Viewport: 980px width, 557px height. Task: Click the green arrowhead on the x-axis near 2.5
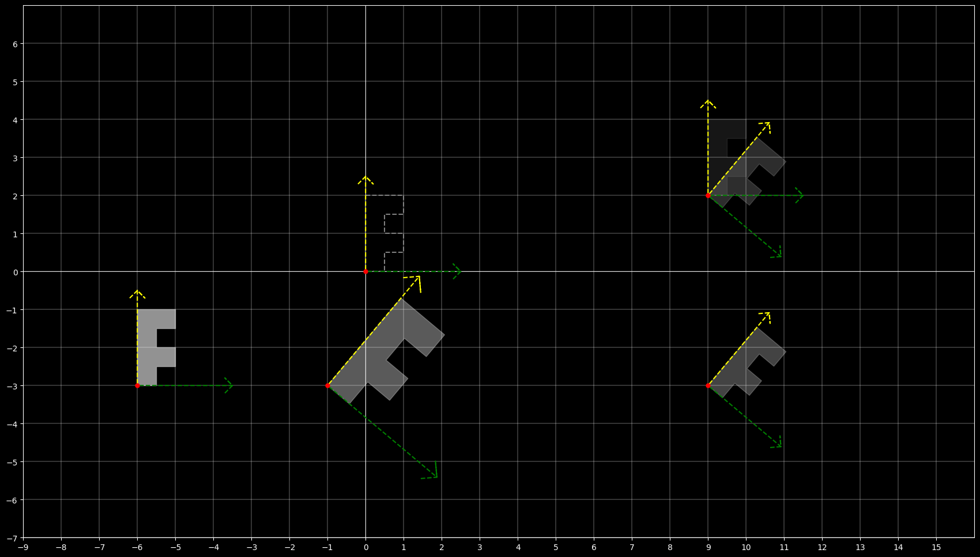pyautogui.click(x=457, y=271)
